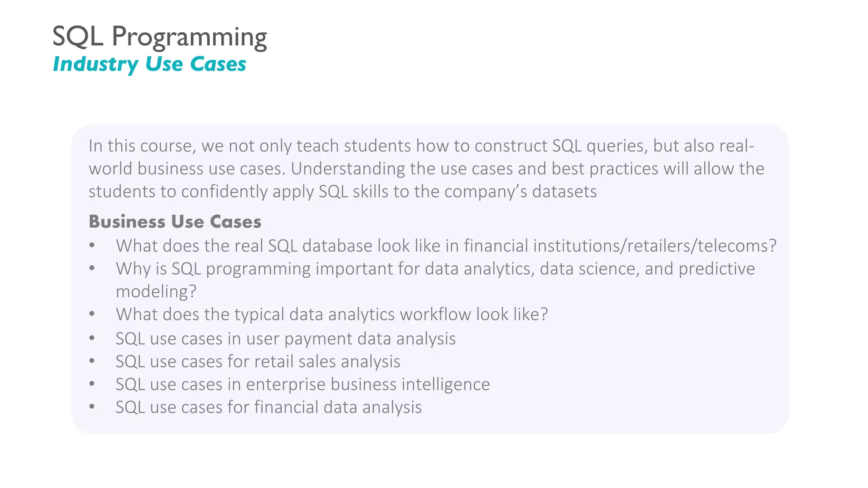This screenshot has width=868, height=488.
Task: Click the word "modeling?" on the wrapped line
Action: point(156,291)
